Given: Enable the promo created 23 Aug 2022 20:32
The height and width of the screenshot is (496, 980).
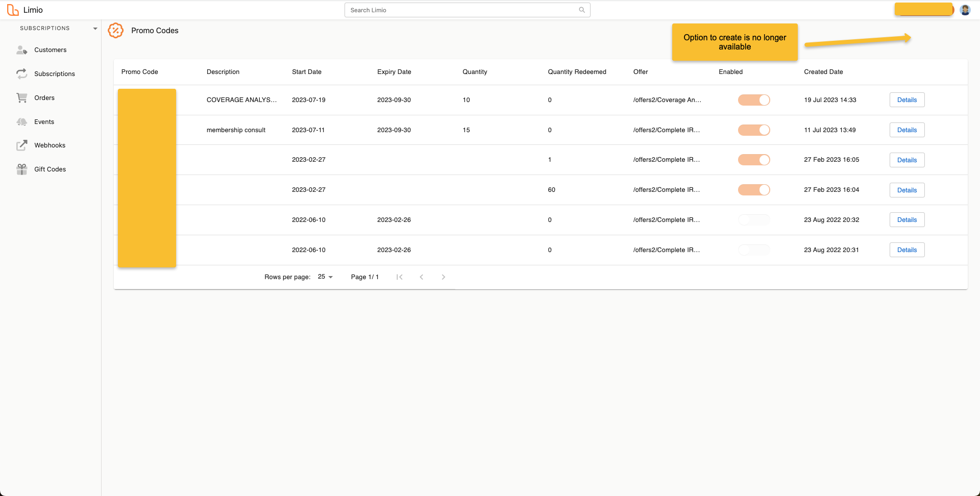Looking at the screenshot, I should pos(754,220).
